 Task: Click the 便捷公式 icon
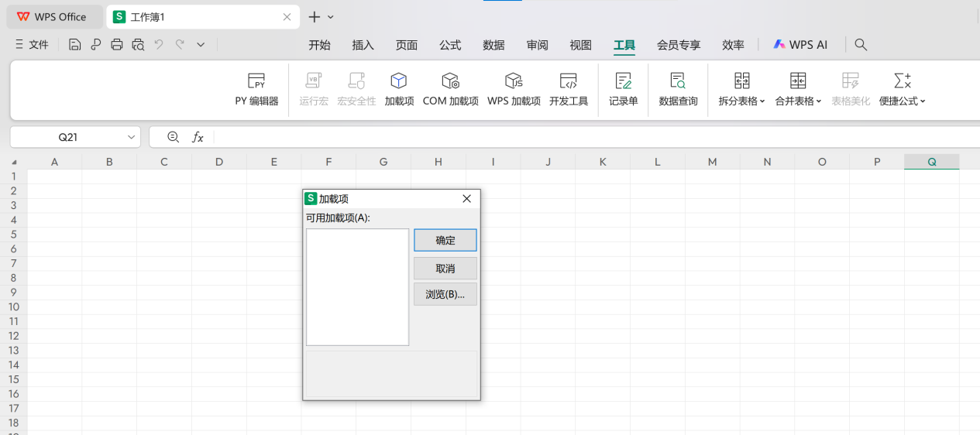pyautogui.click(x=902, y=80)
